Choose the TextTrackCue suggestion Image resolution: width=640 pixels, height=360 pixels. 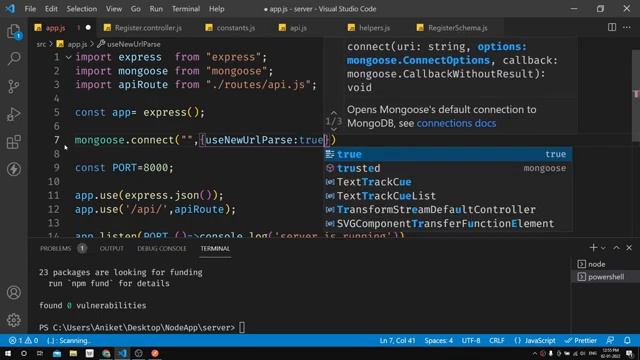tap(448, 182)
